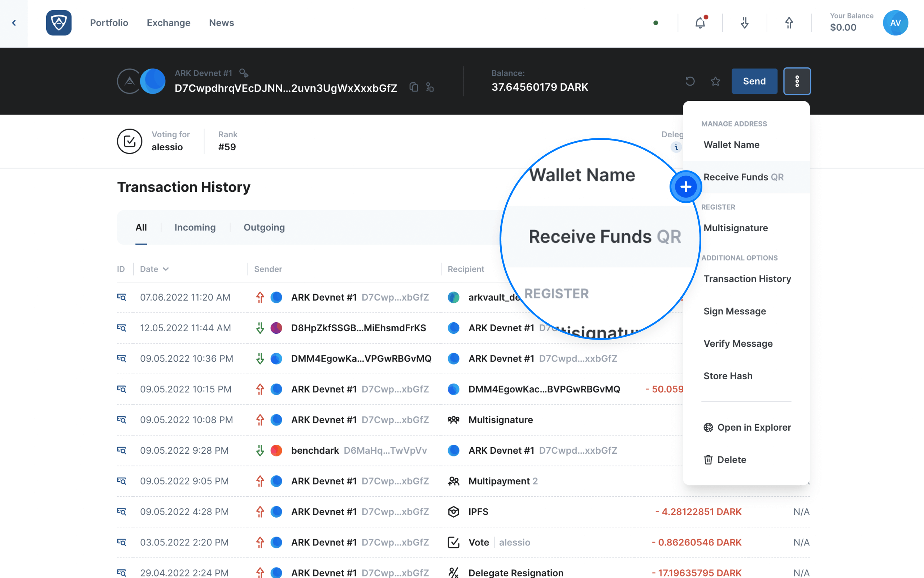924x578 pixels.
Task: Open transaction ID icon for 03.05.2022 2:20 PM
Action: (121, 542)
